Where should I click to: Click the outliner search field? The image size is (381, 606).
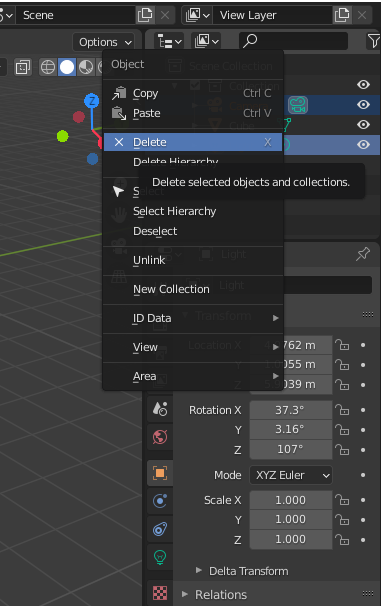tap(294, 41)
